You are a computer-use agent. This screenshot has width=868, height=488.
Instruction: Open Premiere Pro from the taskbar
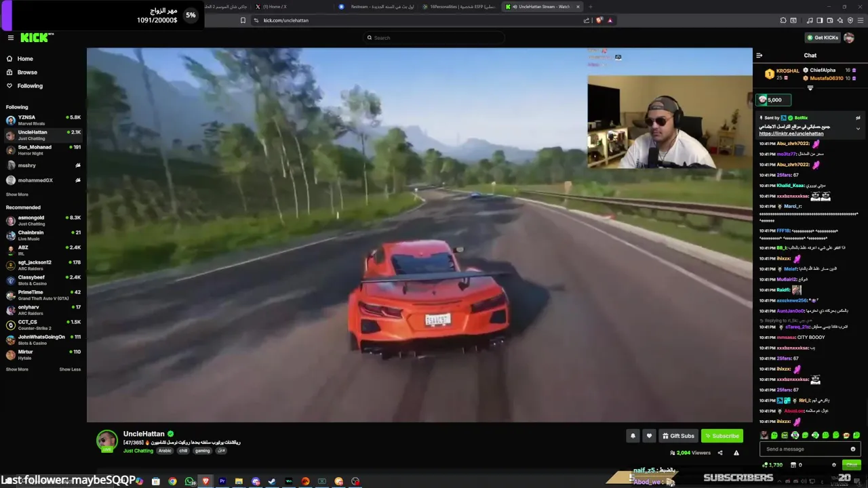tap(222, 481)
